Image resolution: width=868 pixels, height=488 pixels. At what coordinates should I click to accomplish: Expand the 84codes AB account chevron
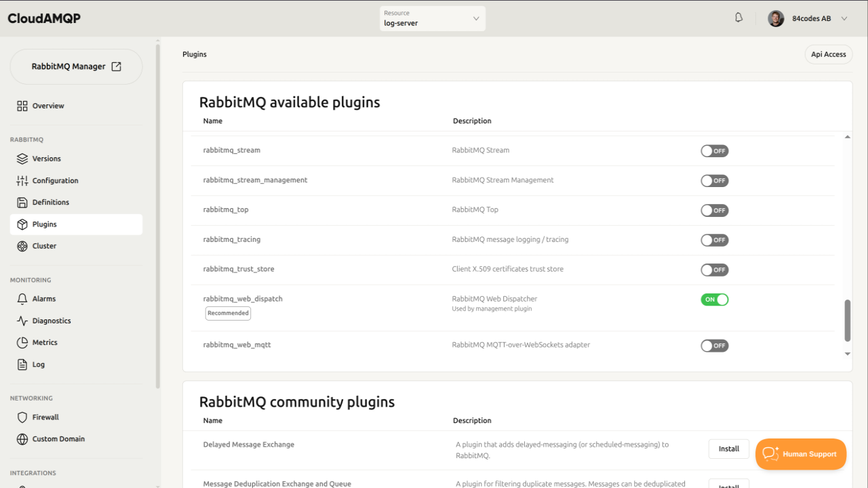click(844, 18)
